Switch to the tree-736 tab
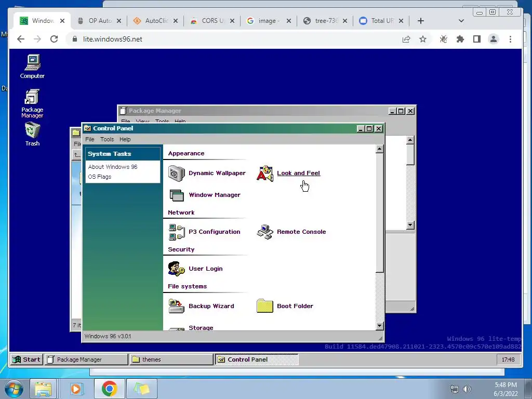 [x=325, y=21]
